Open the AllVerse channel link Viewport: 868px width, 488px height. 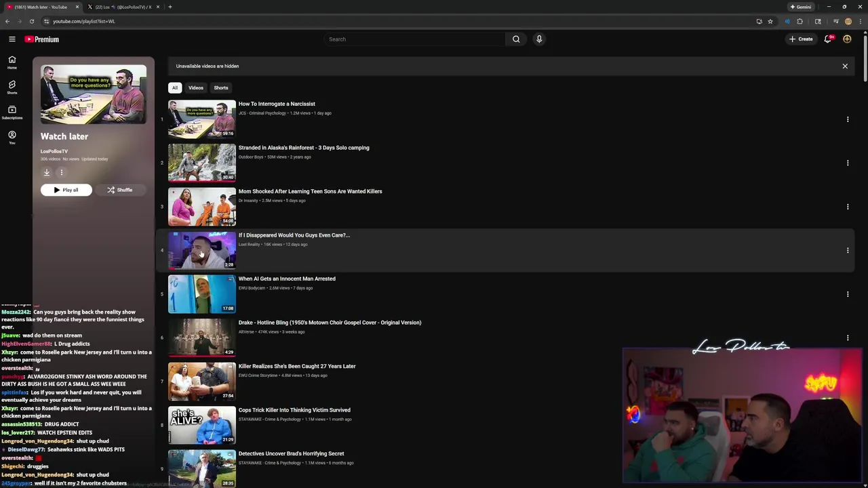click(248, 332)
